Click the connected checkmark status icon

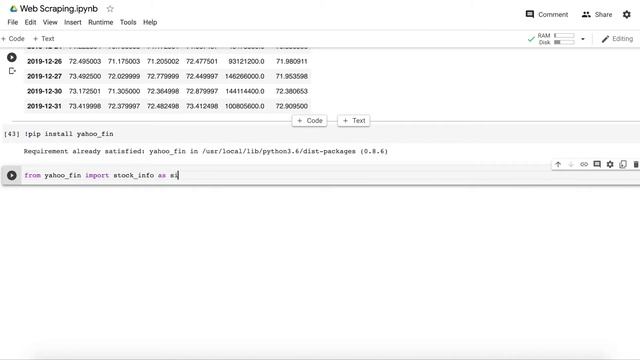(531, 39)
